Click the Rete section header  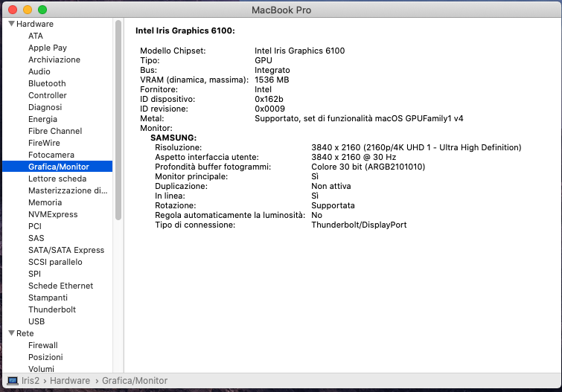click(25, 333)
